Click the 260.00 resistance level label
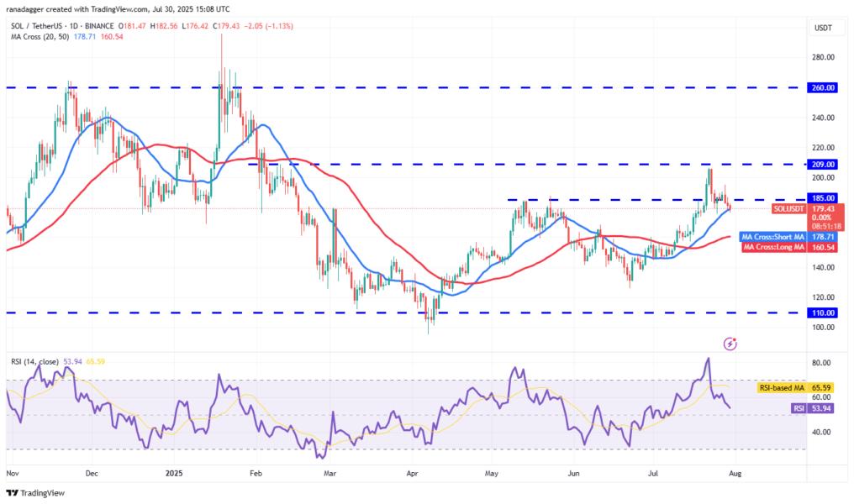Screen dimensions: 854x504 coord(821,86)
